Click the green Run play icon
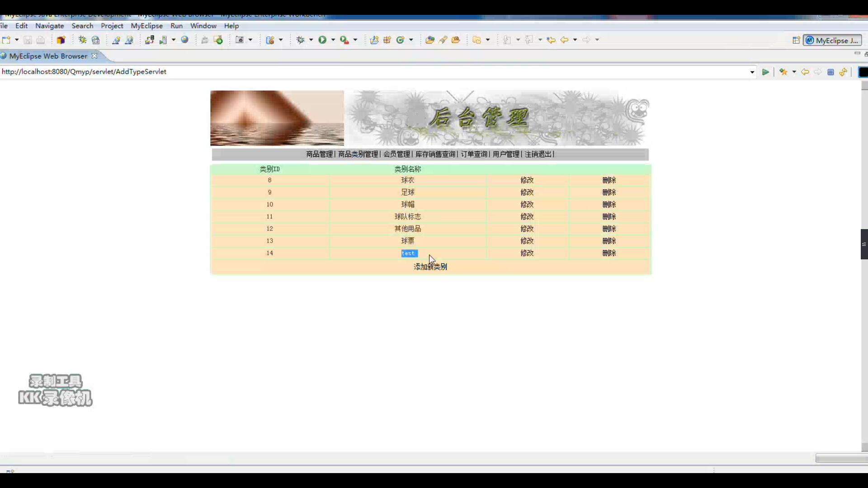 point(322,40)
